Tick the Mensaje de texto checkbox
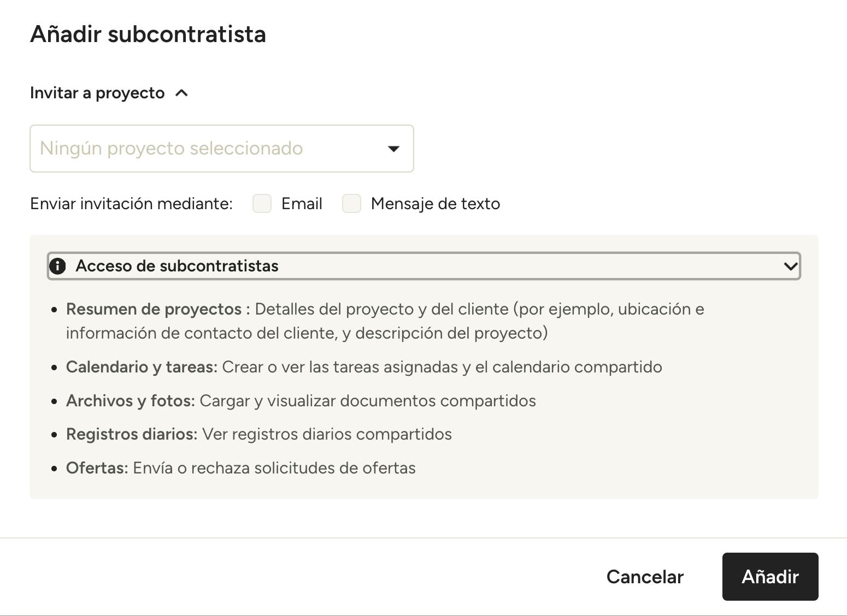Viewport: 847px width, 616px height. coord(351,204)
